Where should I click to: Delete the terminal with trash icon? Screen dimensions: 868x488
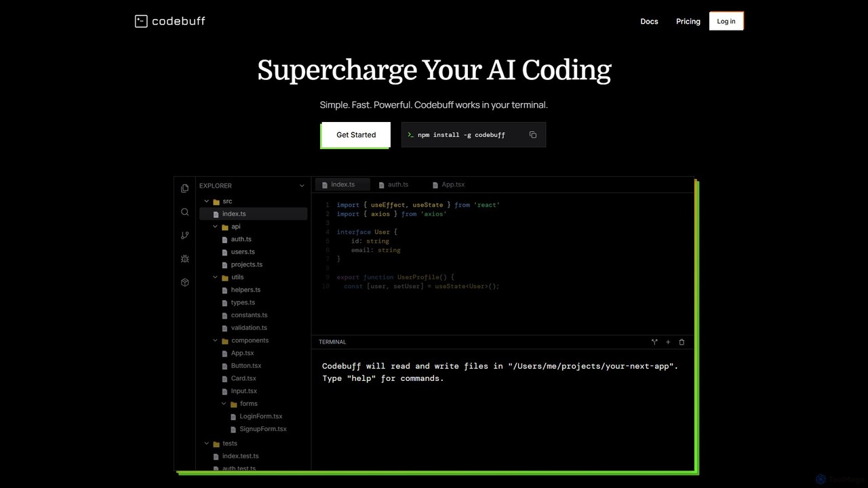pos(682,342)
